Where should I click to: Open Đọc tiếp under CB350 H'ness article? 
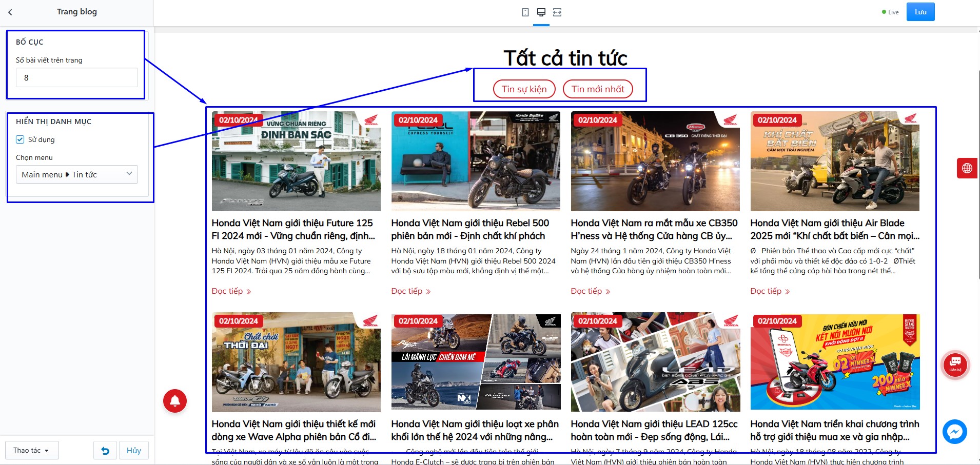coord(591,291)
